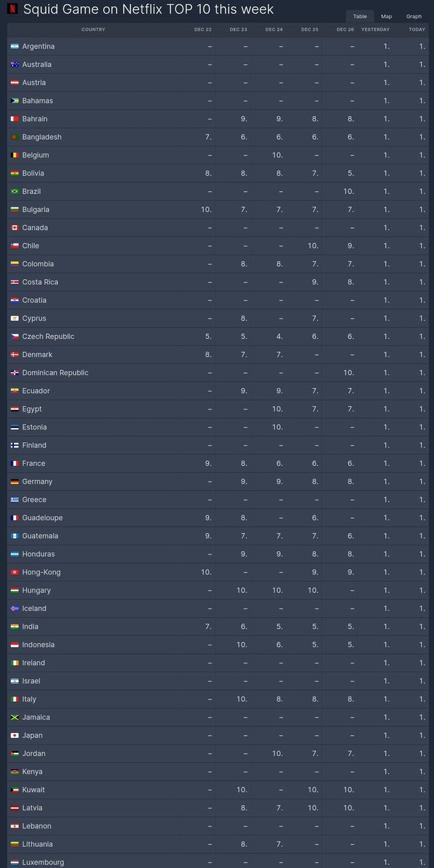434x868 pixels.
Task: Click the Canada flag icon
Action: (x=15, y=228)
